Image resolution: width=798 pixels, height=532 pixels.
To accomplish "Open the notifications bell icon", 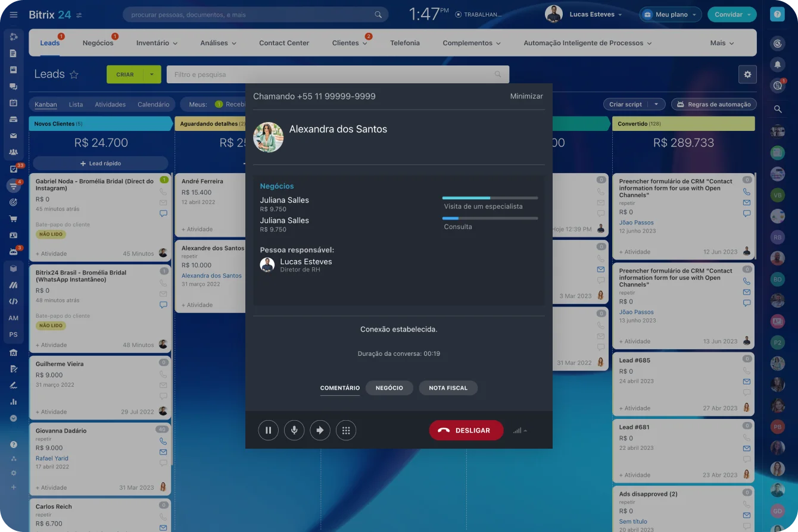I will point(777,64).
